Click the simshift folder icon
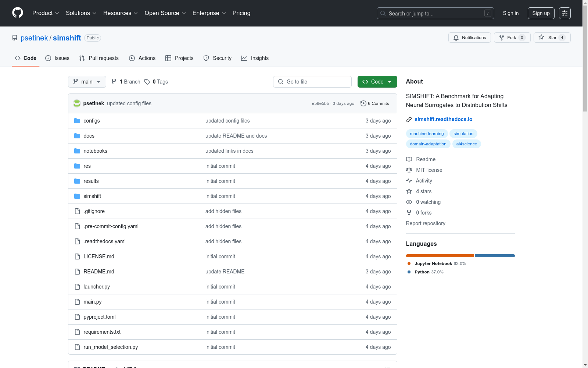588x368 pixels. click(77, 196)
